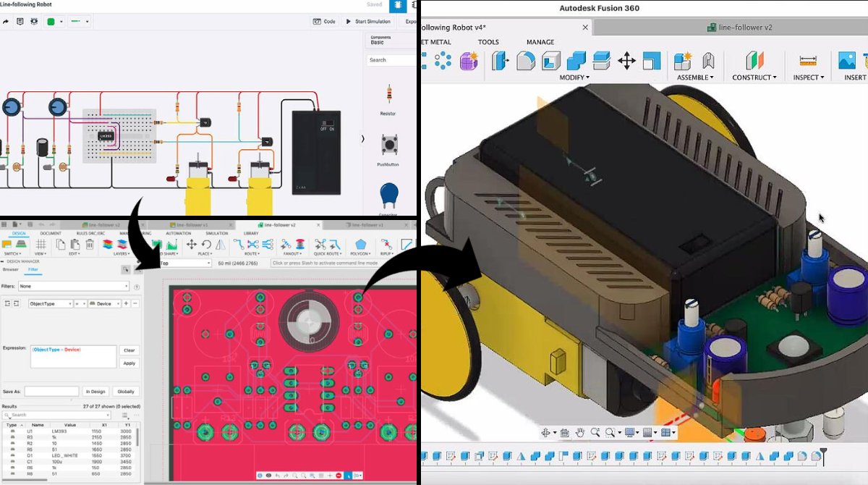Open the green color swatch in Tinkercad toolbar
This screenshot has width=868, height=485.
tap(51, 22)
